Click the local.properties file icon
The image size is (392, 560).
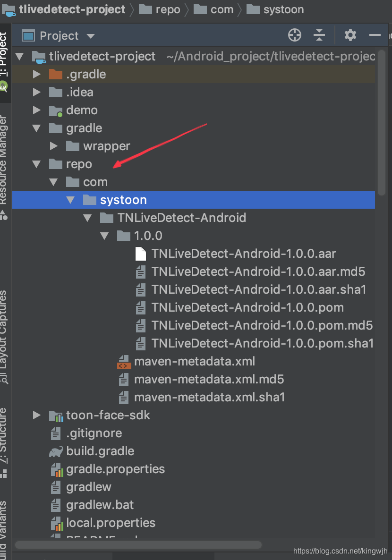tap(57, 523)
